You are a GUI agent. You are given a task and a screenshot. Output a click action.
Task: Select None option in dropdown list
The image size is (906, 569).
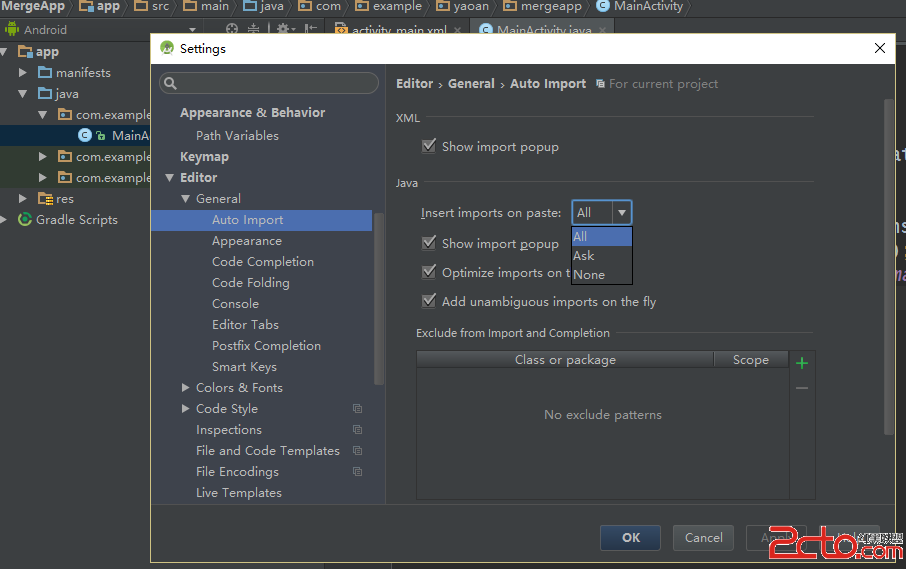[601, 274]
